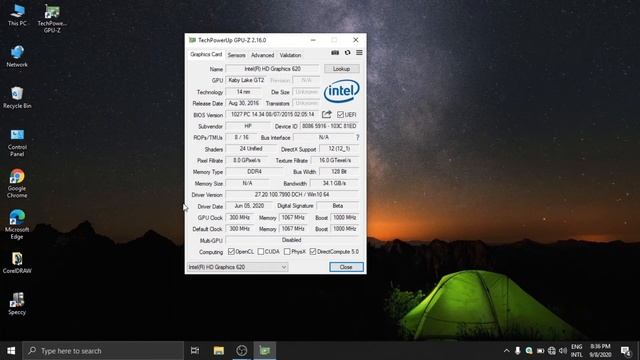Click the 14 nm technology value
Screen dimensions: 640x360
pyautogui.click(x=244, y=92)
